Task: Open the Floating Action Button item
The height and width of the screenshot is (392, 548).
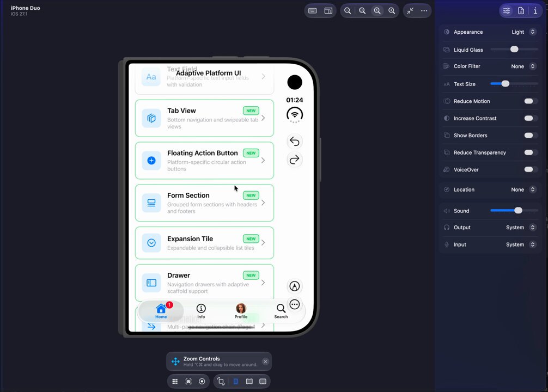Action: (204, 161)
